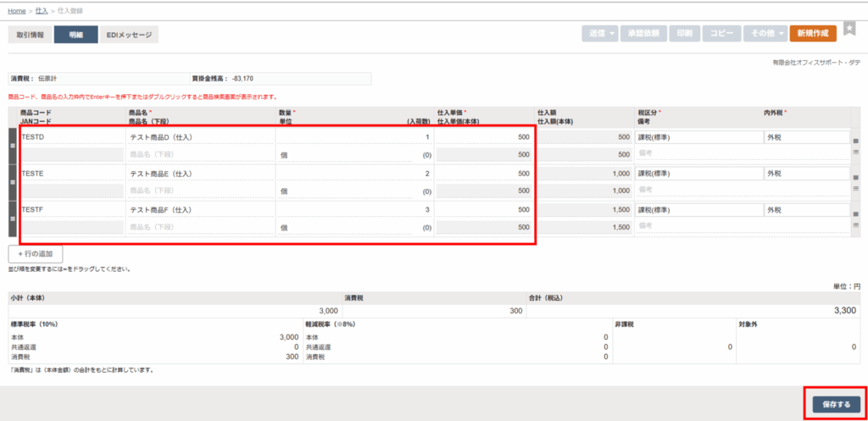Select the 商品コード field containing TESTE
This screenshot has height=421, width=868.
tap(71, 174)
